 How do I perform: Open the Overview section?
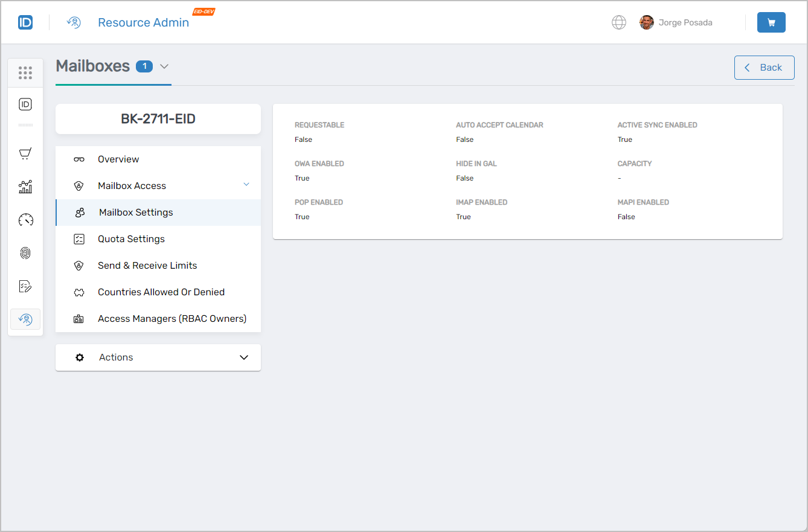[118, 159]
